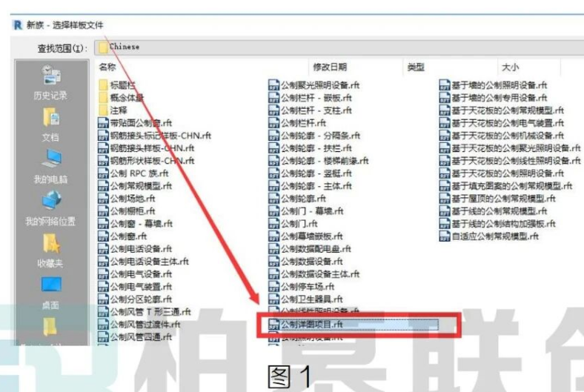Viewport: 584px width, 392px height.
Task: Select the file 公制门 - 幕墙.rft
Action: 306,211
